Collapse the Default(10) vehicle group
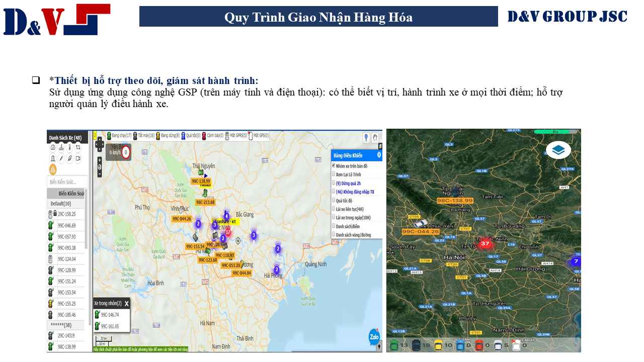The image size is (644, 362). [x=61, y=204]
